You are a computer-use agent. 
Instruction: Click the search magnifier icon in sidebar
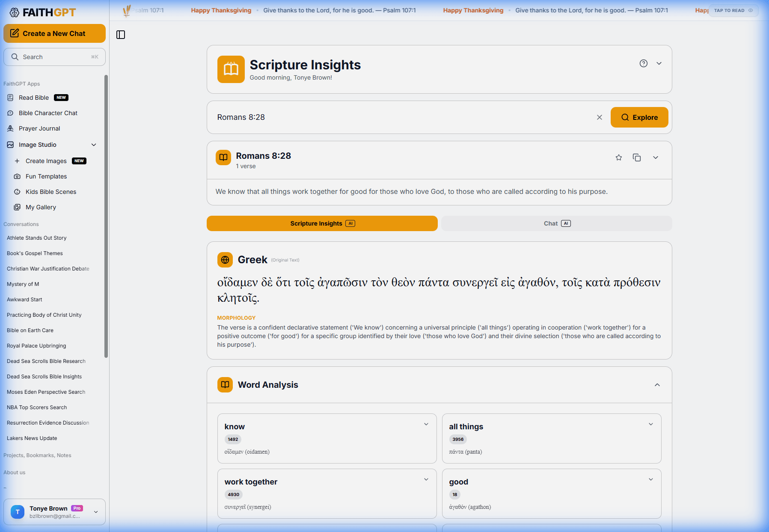click(x=15, y=57)
